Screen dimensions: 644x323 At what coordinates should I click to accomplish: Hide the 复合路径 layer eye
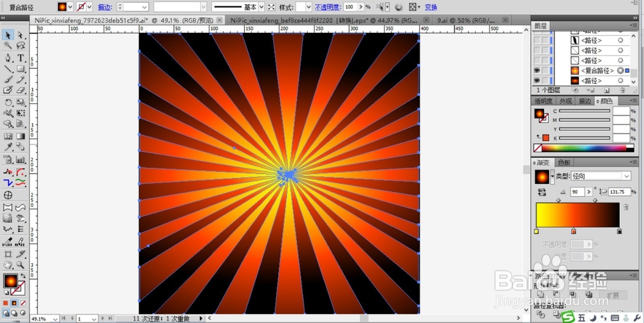537,71
